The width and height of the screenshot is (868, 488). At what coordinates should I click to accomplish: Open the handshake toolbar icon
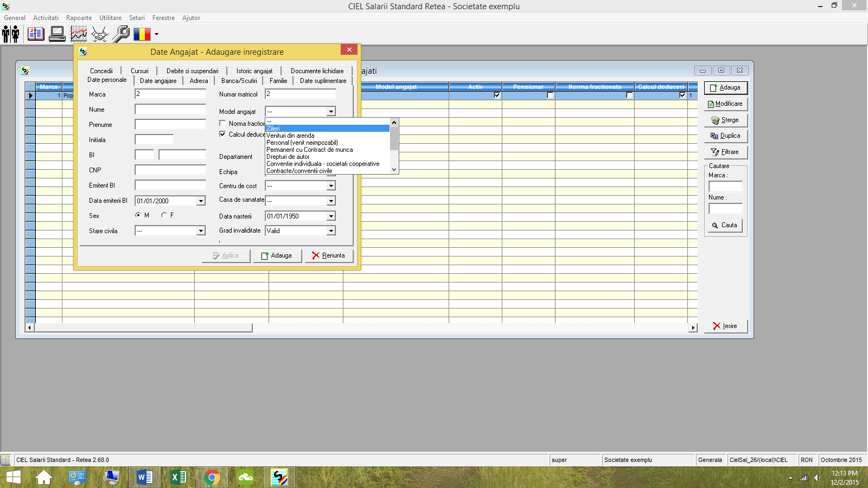(100, 34)
